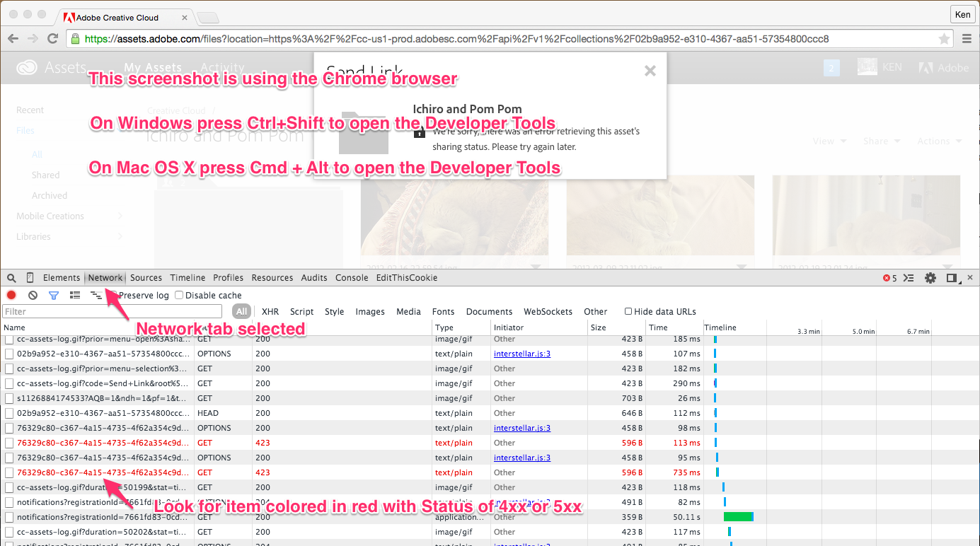Open the Audits tab
The width and height of the screenshot is (980, 546).
[314, 278]
